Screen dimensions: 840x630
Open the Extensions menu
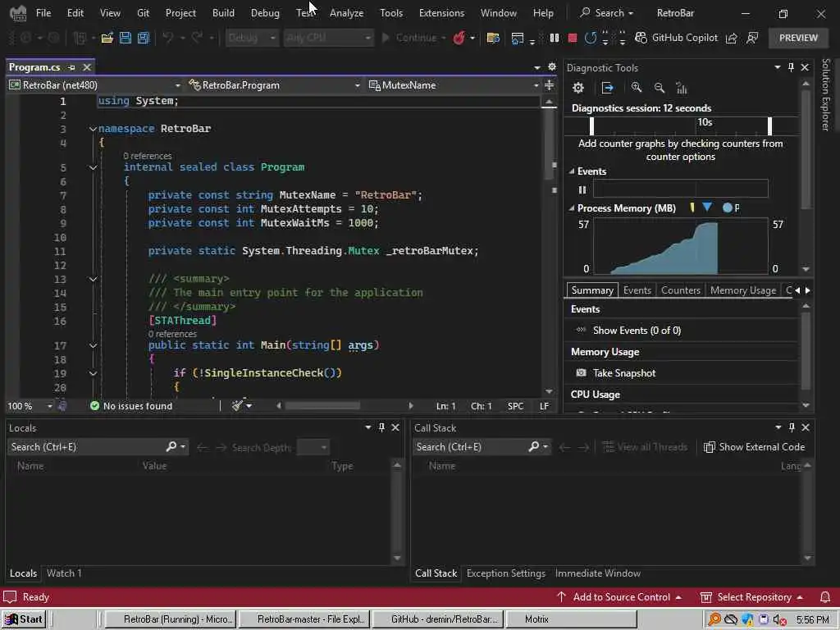[441, 13]
